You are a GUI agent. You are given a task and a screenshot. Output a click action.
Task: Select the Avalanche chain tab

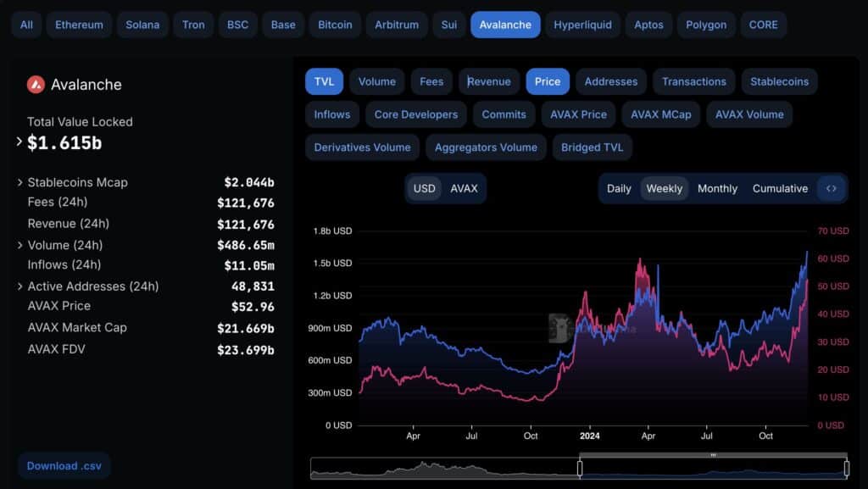tap(505, 25)
